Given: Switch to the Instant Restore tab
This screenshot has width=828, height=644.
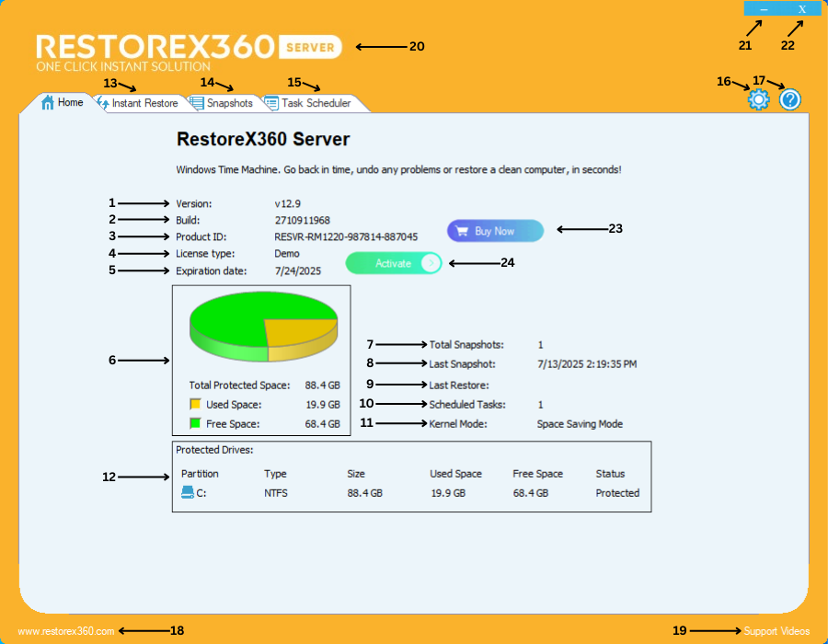Looking at the screenshot, I should coord(138,103).
